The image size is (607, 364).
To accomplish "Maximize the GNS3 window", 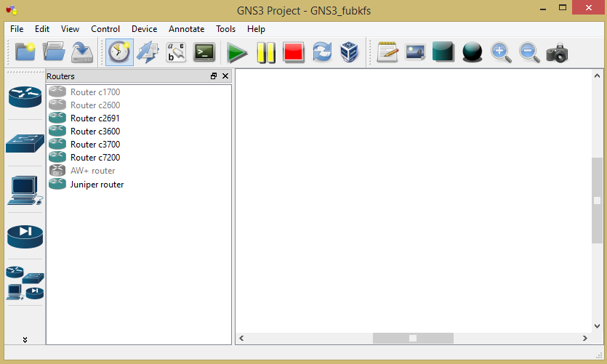I will coord(563,8).
